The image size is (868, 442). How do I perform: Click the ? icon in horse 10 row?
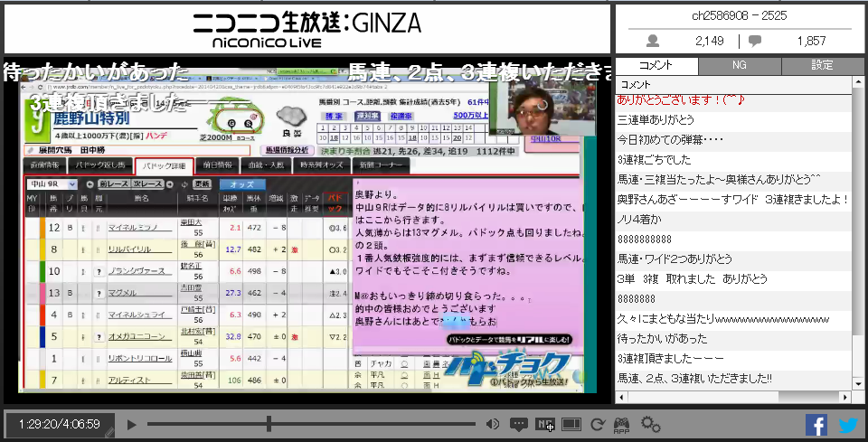coord(99,271)
